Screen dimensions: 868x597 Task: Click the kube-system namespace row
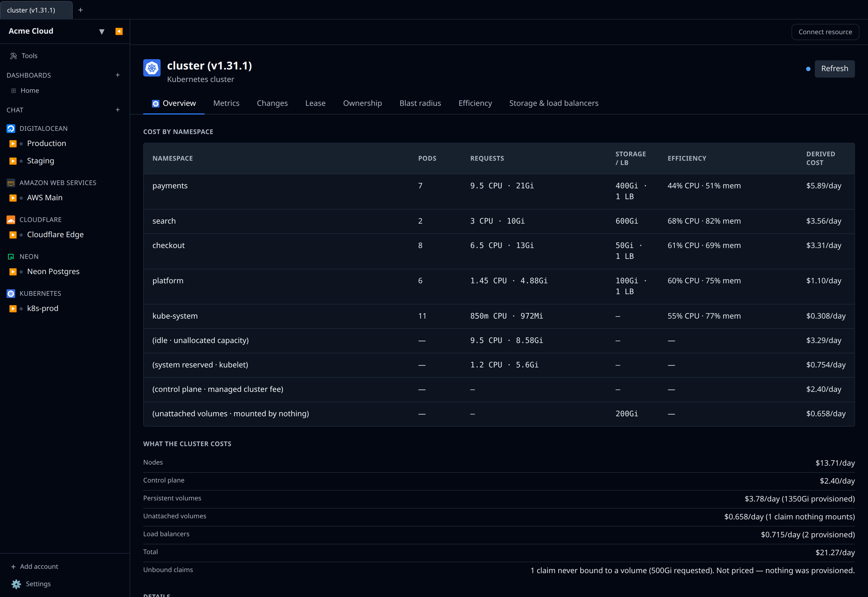tap(499, 316)
